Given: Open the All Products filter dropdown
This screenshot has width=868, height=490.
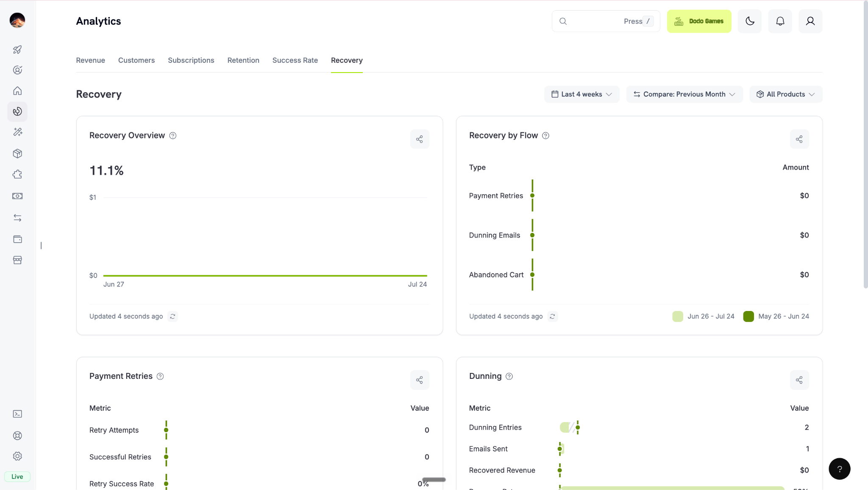Looking at the screenshot, I should pos(786,94).
